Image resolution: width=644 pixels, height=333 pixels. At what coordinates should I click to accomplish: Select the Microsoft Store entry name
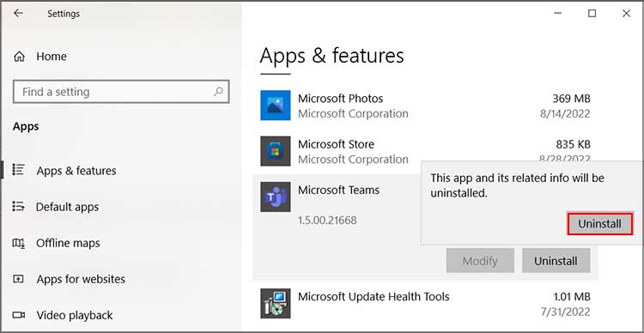(x=336, y=144)
